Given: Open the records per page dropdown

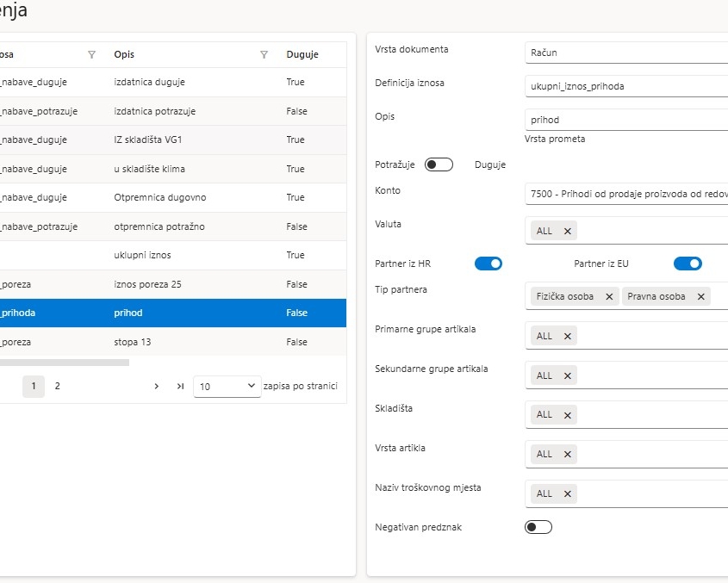Looking at the screenshot, I should (x=227, y=387).
